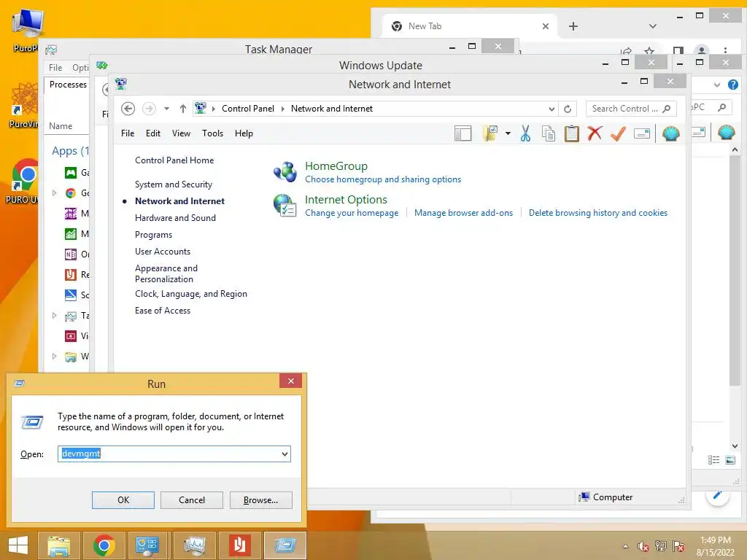747x560 pixels.
Task: Open the recent locations dropdown arrow
Action: coord(167,109)
